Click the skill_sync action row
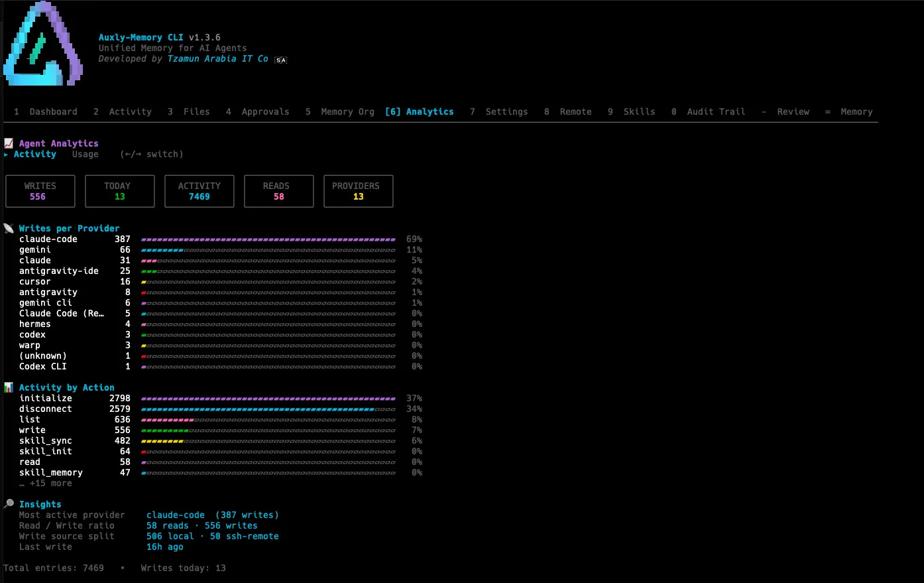Image resolution: width=924 pixels, height=583 pixels. [x=221, y=440]
